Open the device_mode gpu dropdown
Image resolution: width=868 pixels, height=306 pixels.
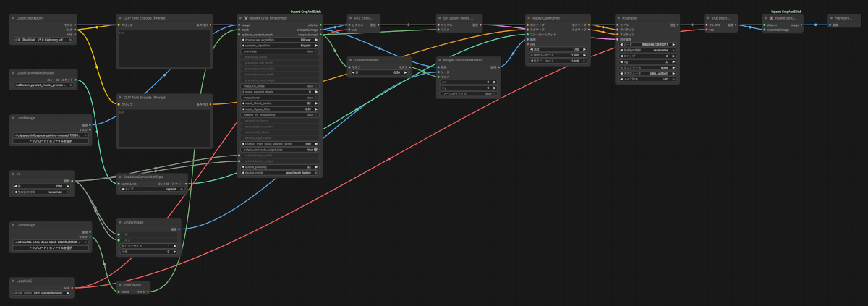pyautogui.click(x=280, y=173)
